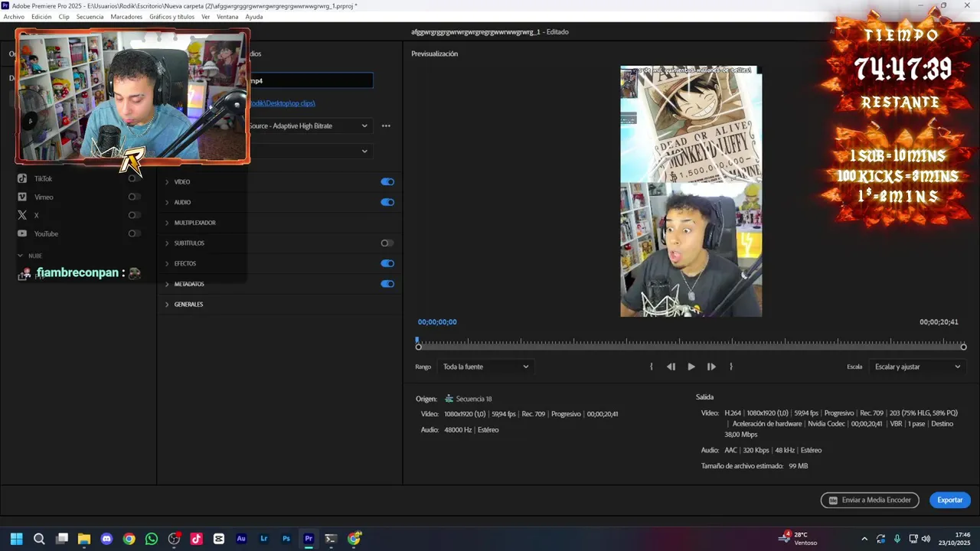Toggle the AUDIO export section switch
Viewport: 980px width, 551px height.
tap(387, 202)
